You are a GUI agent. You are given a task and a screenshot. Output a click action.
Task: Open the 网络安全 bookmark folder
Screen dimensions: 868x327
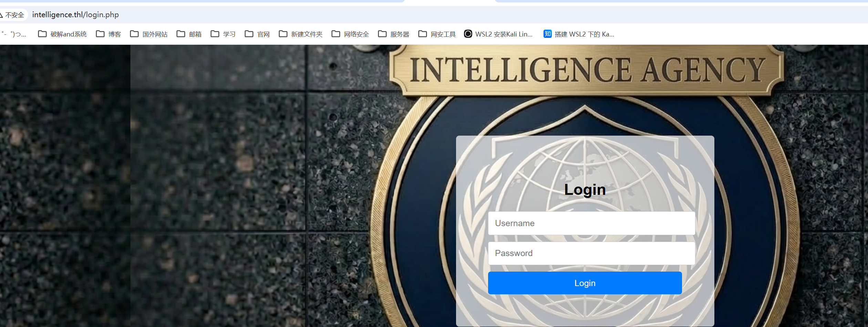pos(350,34)
